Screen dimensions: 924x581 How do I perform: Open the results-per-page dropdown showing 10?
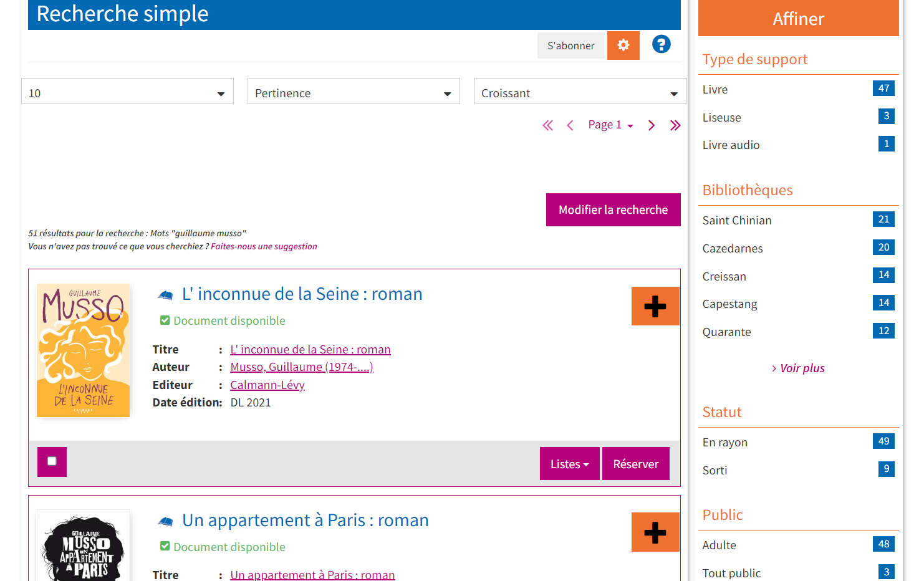[127, 92]
